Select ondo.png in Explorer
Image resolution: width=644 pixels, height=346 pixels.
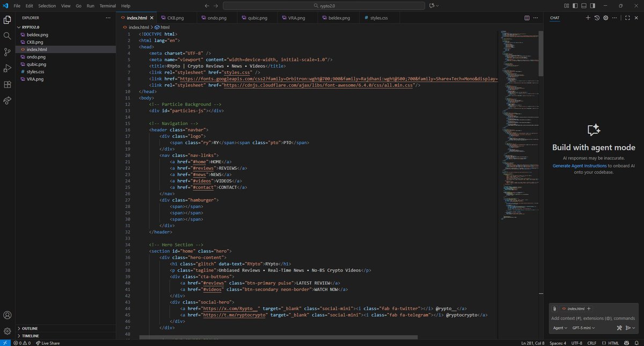click(65, 56)
